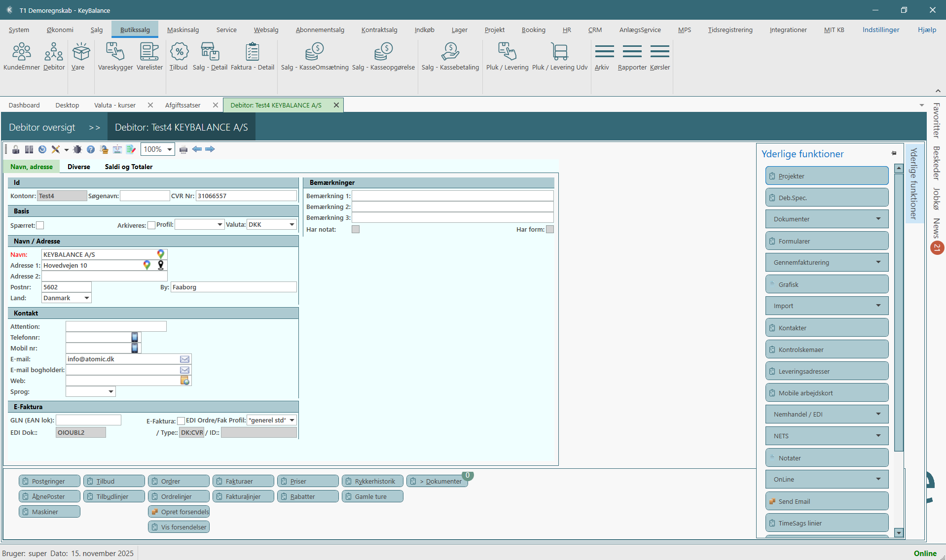This screenshot has width=946, height=560.
Task: Click the Søgenavn input field
Action: [x=145, y=196]
